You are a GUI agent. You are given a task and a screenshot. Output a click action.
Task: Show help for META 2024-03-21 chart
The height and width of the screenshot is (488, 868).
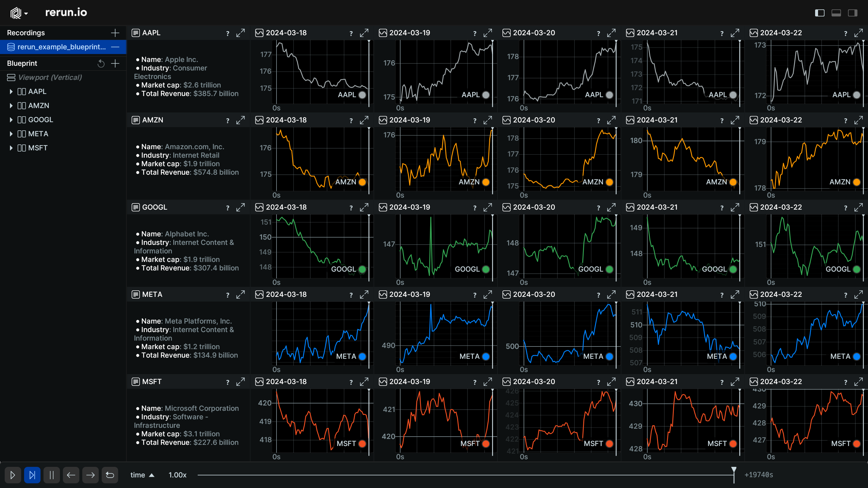tap(722, 295)
